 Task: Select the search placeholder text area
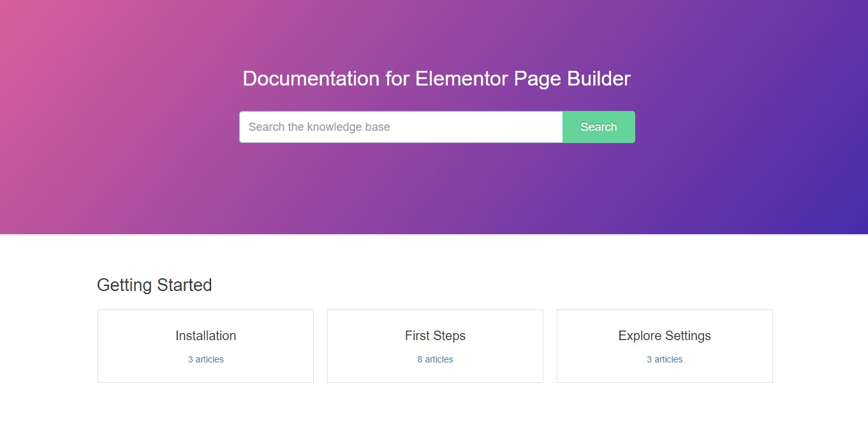tap(319, 126)
